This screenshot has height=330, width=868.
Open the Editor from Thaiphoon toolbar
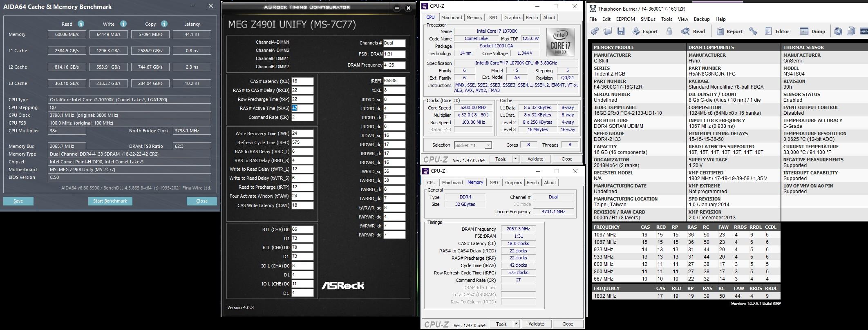pyautogui.click(x=777, y=31)
